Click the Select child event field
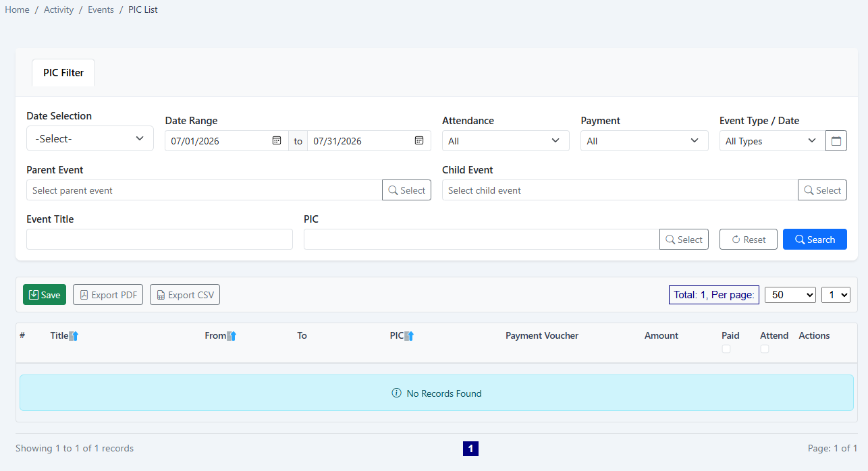 point(620,190)
